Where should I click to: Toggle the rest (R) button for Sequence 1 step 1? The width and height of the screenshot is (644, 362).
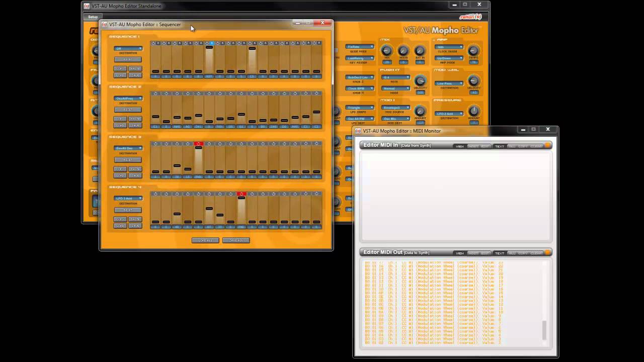click(x=158, y=43)
